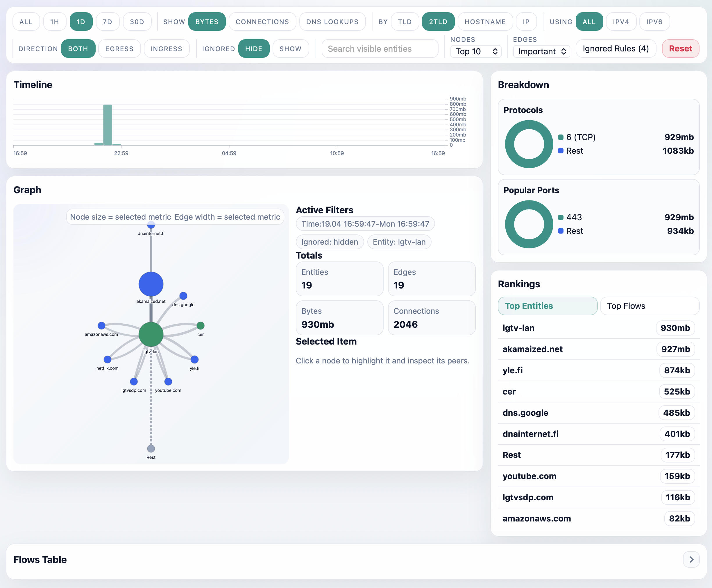Viewport: 712px width, 588px height.
Task: Switch to the Top Flows tab
Action: 649,306
